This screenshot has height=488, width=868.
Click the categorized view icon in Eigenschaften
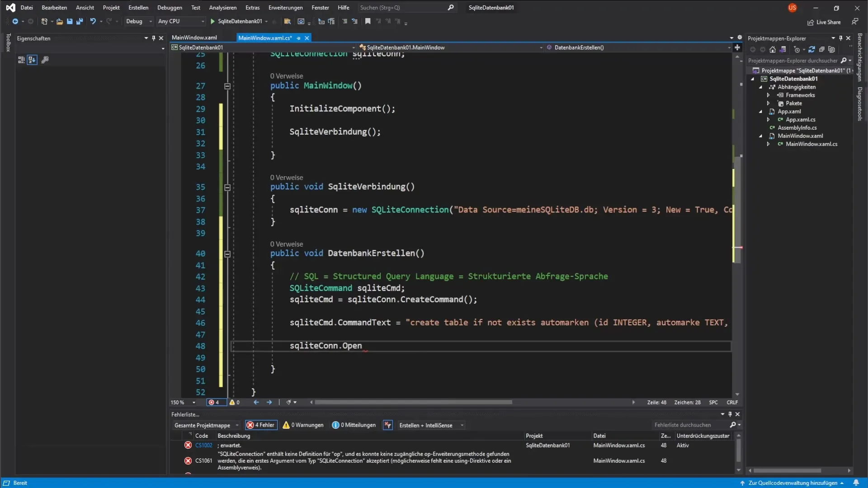click(21, 60)
